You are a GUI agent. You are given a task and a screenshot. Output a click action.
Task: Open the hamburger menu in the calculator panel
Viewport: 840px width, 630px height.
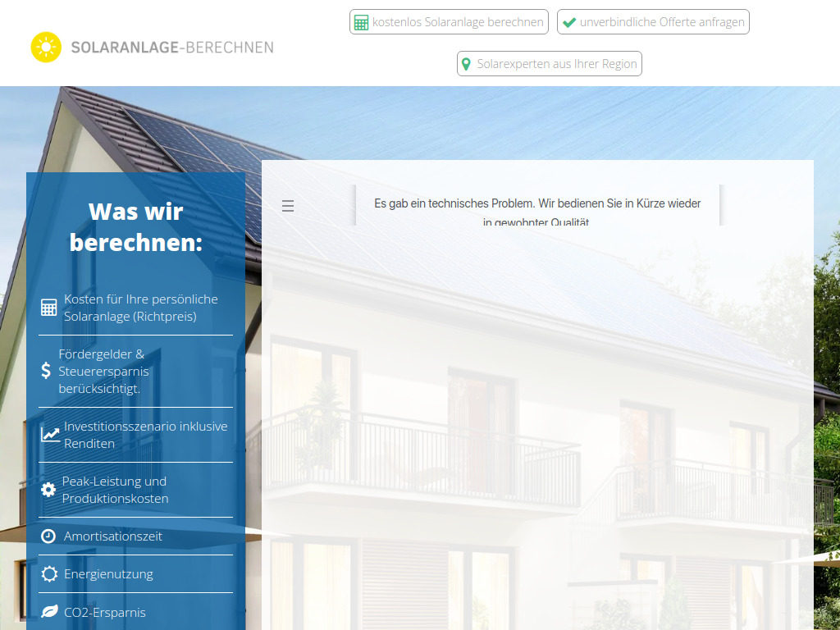(288, 206)
